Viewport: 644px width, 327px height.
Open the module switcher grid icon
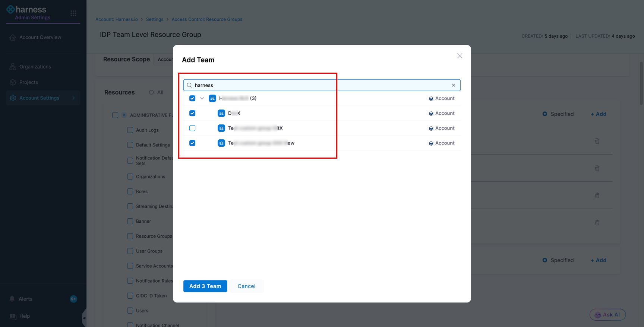(x=73, y=13)
